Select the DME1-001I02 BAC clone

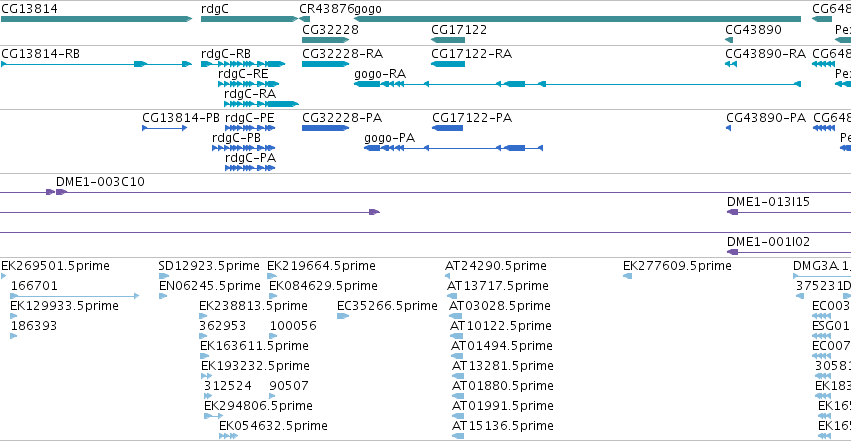point(789,252)
